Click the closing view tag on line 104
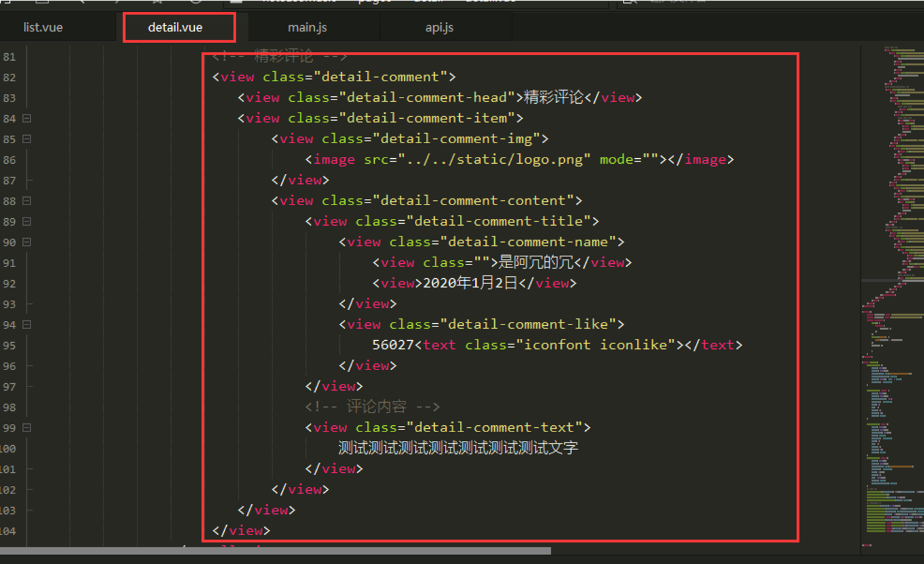924x564 pixels. 241,531
